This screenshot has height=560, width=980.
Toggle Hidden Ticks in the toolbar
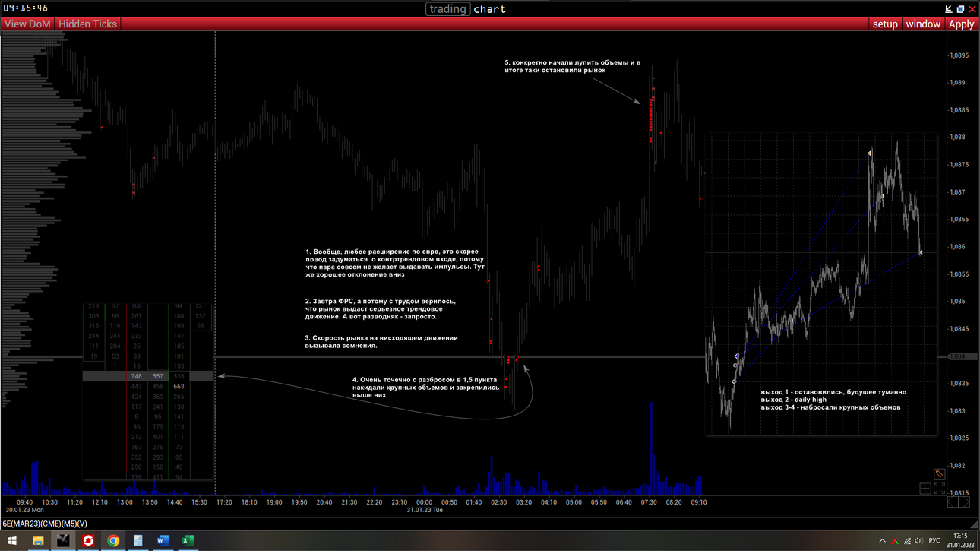(x=87, y=24)
